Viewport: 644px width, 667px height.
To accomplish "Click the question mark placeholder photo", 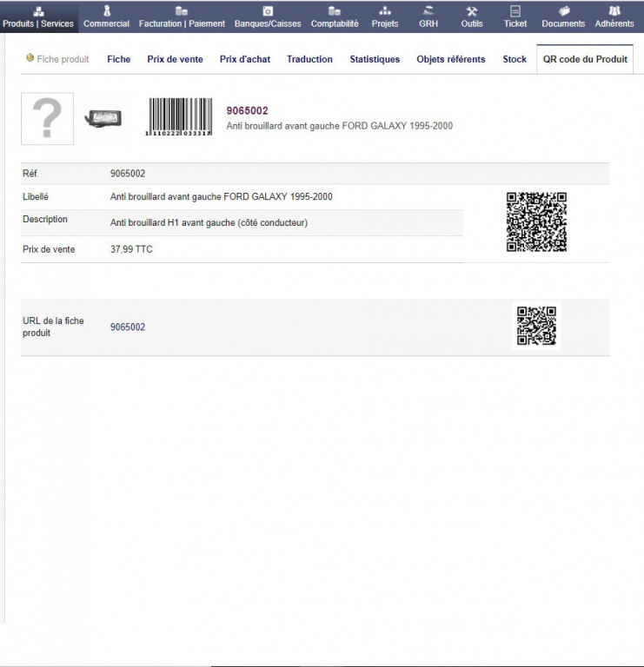I will [x=47, y=119].
